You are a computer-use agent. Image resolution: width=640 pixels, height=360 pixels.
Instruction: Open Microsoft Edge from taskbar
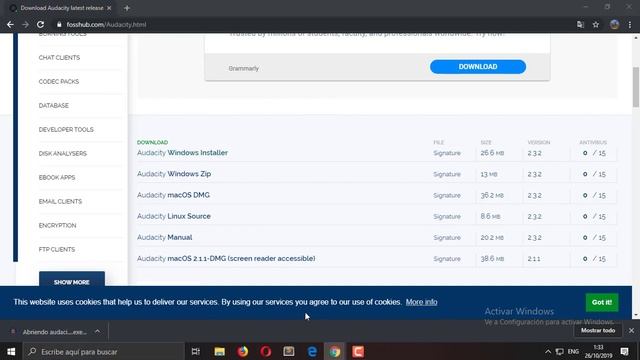(312, 351)
